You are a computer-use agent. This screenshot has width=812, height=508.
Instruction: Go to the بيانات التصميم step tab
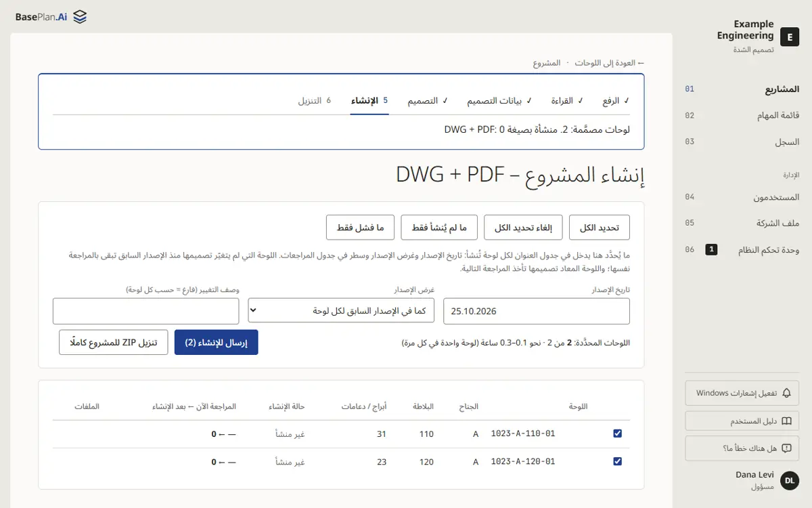(499, 101)
